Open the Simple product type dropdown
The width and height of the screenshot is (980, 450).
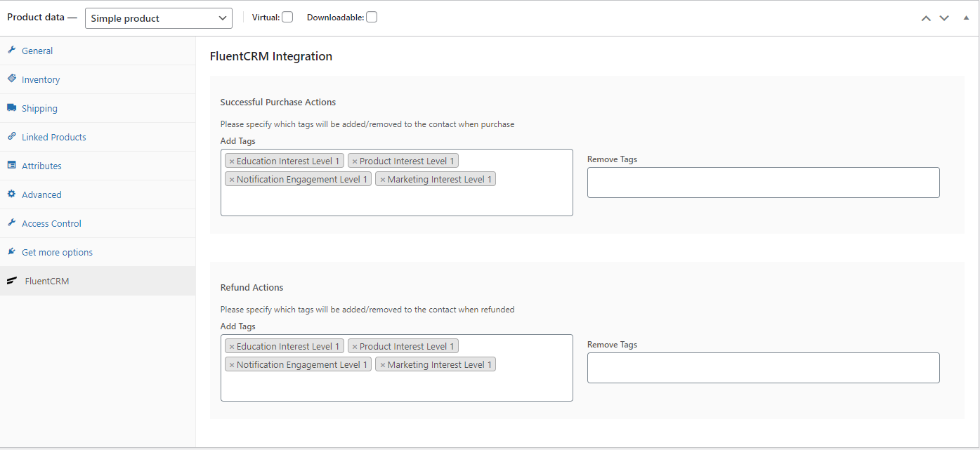[159, 18]
